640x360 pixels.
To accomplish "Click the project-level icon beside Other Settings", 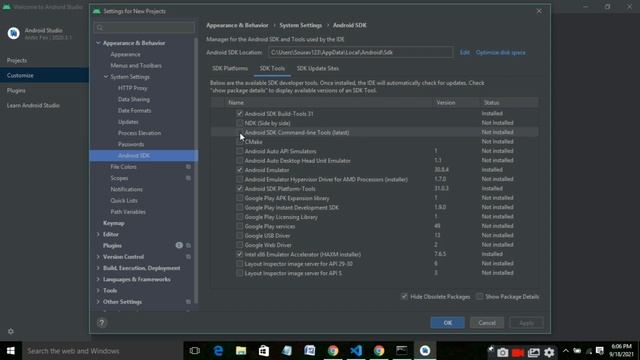I will click(188, 302).
